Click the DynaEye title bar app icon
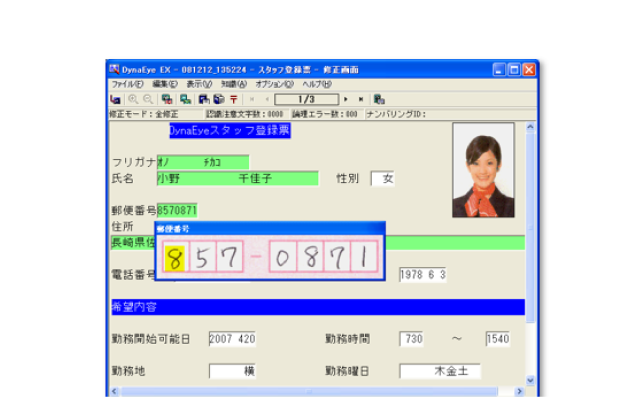This screenshot has height=397, width=644. 114,69
